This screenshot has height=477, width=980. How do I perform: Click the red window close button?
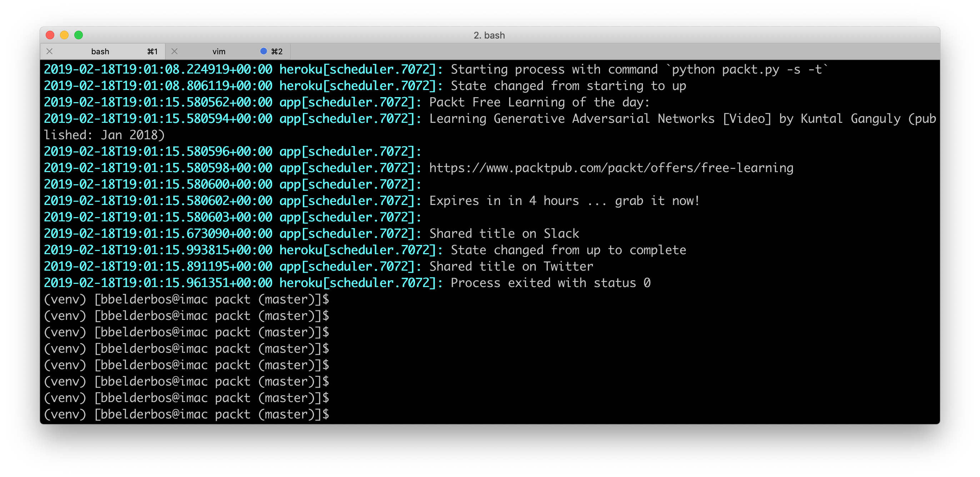tap(50, 35)
